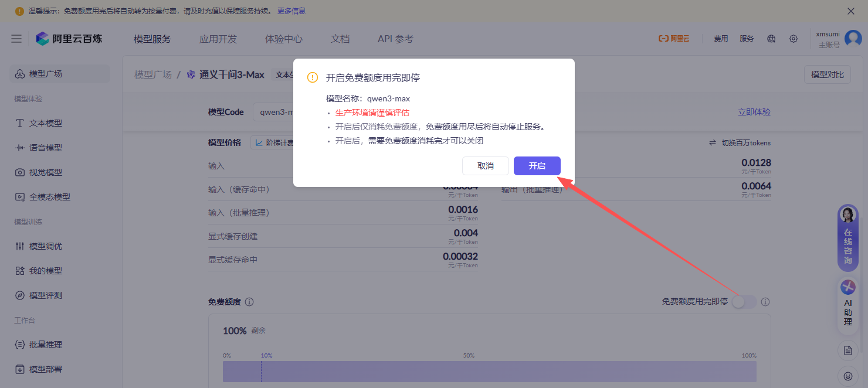The width and height of the screenshot is (868, 388).
Task: Click the 更多信息 link in banner
Action: pos(291,11)
